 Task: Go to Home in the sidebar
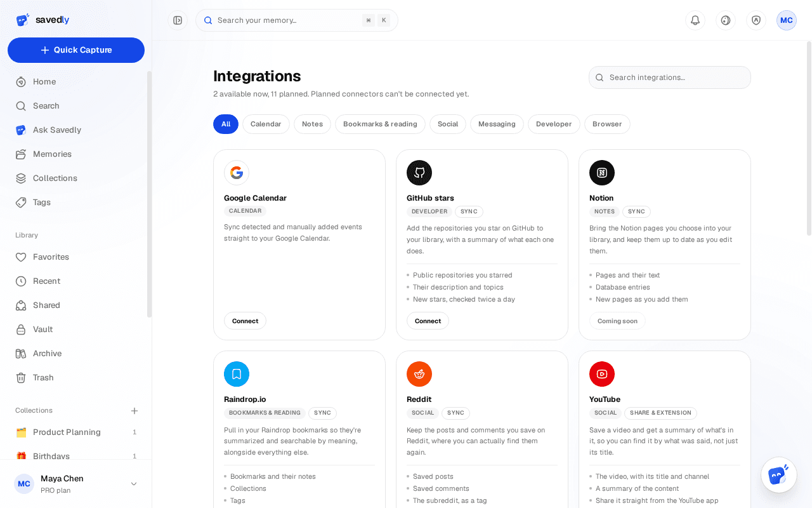click(76, 82)
